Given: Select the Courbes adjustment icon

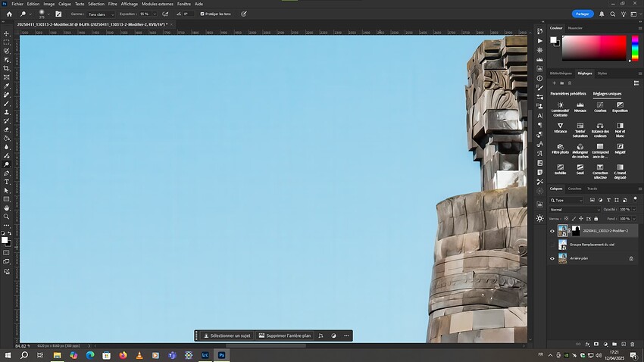Looking at the screenshot, I should 600,105.
